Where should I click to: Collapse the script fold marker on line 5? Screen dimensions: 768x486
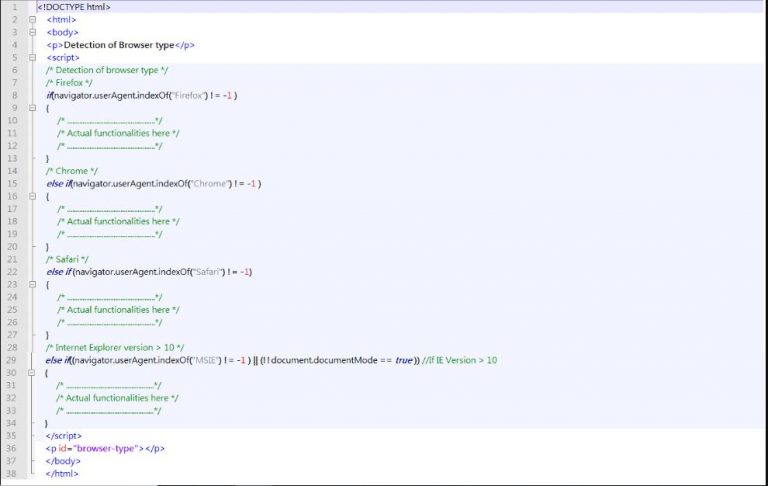click(x=32, y=57)
